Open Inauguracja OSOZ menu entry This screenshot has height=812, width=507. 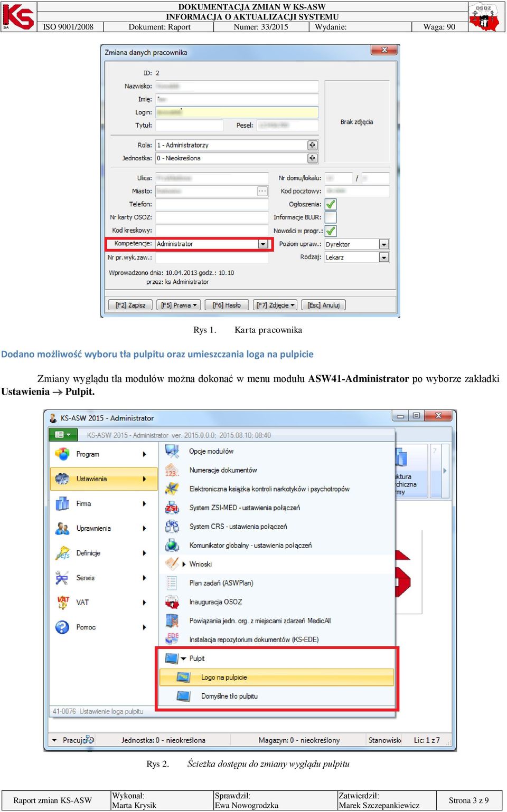click(277, 601)
